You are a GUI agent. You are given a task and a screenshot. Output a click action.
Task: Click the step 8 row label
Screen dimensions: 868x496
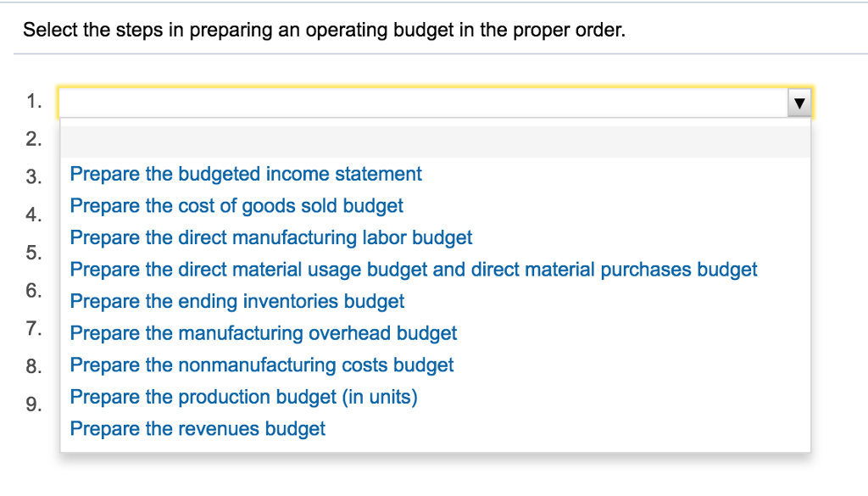point(33,366)
